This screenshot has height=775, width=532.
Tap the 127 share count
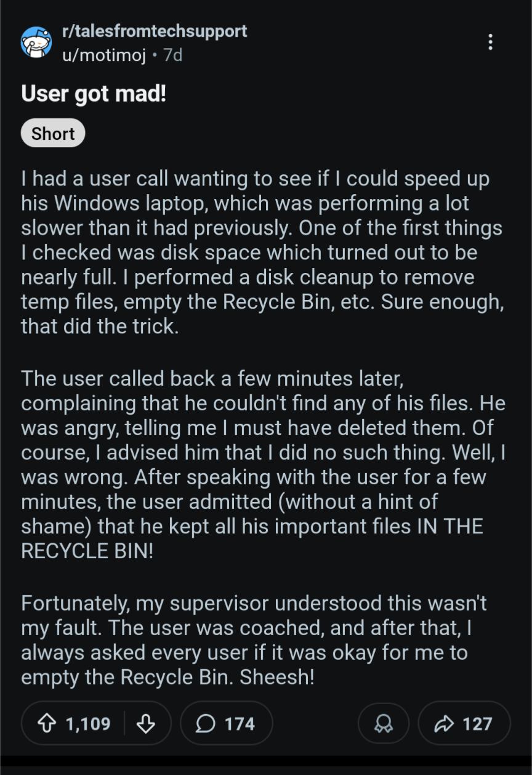tap(478, 723)
